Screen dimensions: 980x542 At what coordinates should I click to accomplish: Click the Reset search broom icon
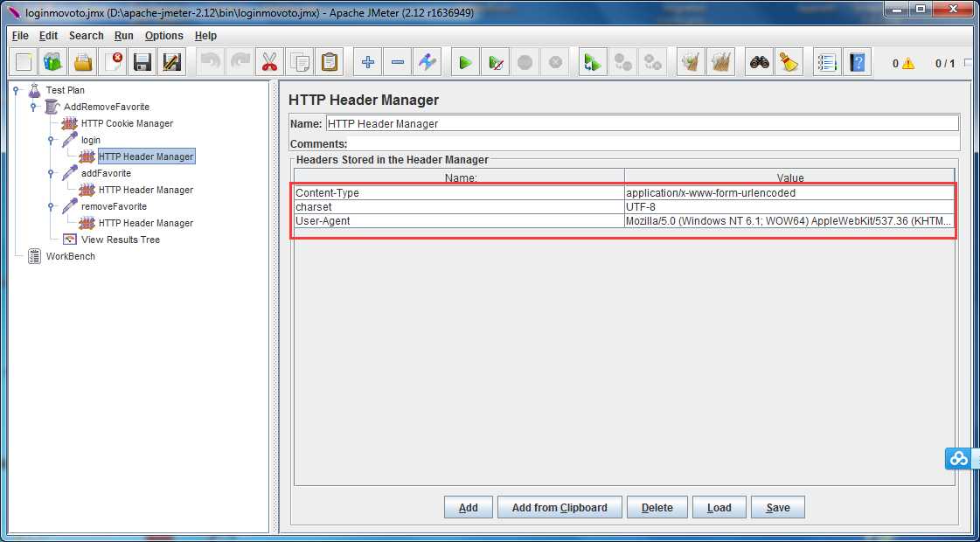[789, 63]
